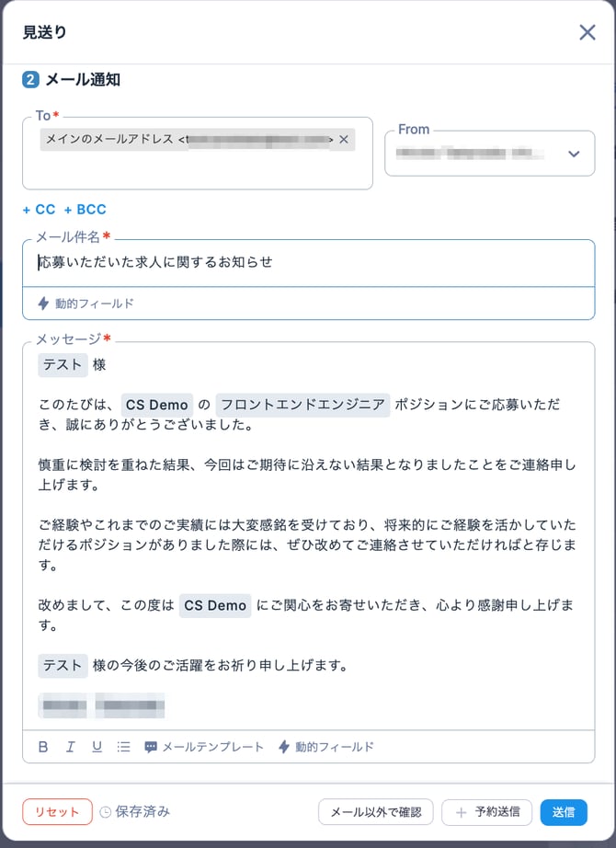Add a BCC recipient field
The height and width of the screenshot is (848, 616).
85,210
